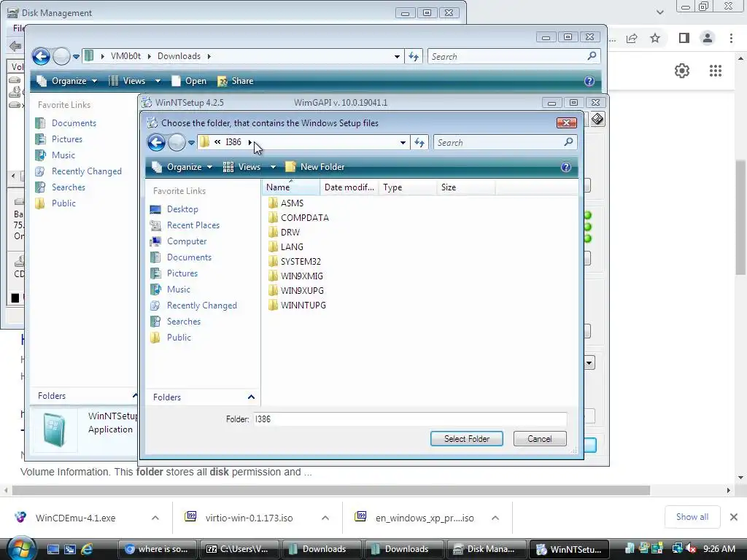Click Views button in folder chooser toolbar
Screen dimensions: 747x560
click(242, 167)
